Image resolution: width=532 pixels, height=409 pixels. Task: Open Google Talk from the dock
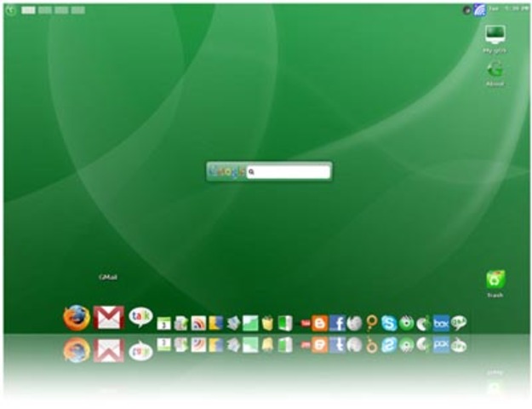(x=140, y=317)
